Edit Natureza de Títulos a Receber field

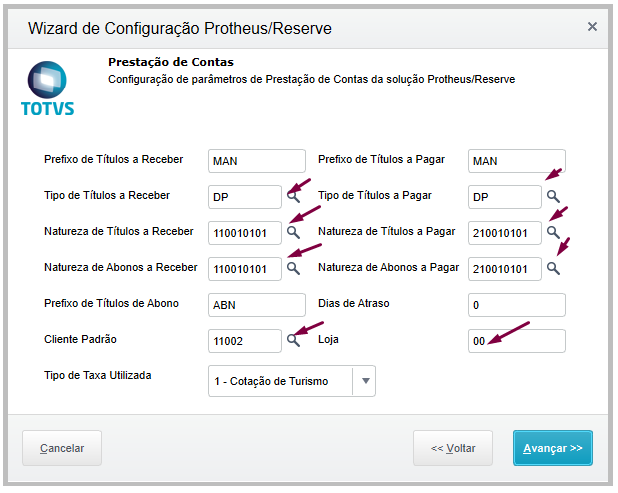[x=245, y=233]
